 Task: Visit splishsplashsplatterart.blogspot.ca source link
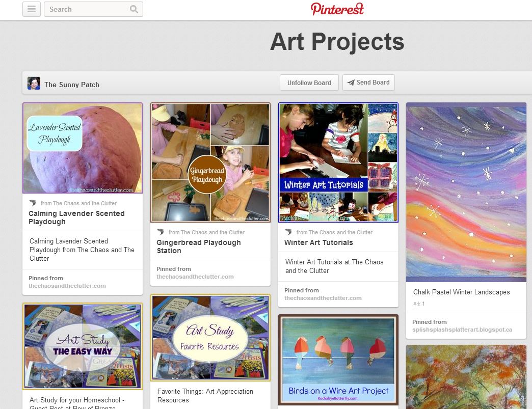click(x=462, y=330)
